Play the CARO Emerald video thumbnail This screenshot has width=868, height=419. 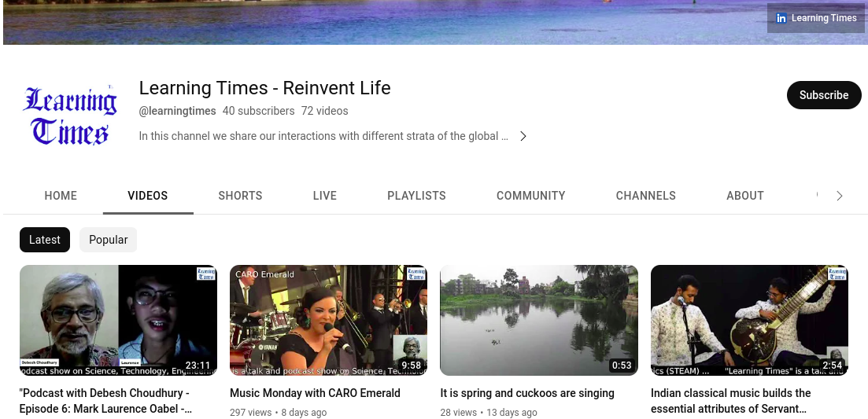328,320
